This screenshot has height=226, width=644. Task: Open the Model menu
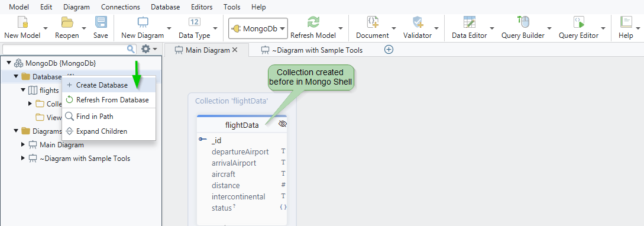(20, 7)
